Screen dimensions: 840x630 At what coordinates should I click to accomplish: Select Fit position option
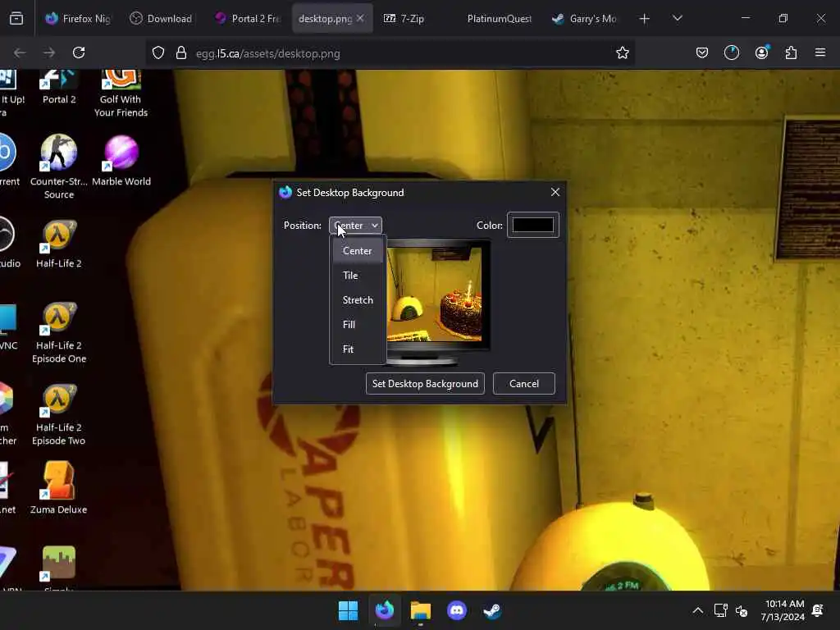coord(358,349)
